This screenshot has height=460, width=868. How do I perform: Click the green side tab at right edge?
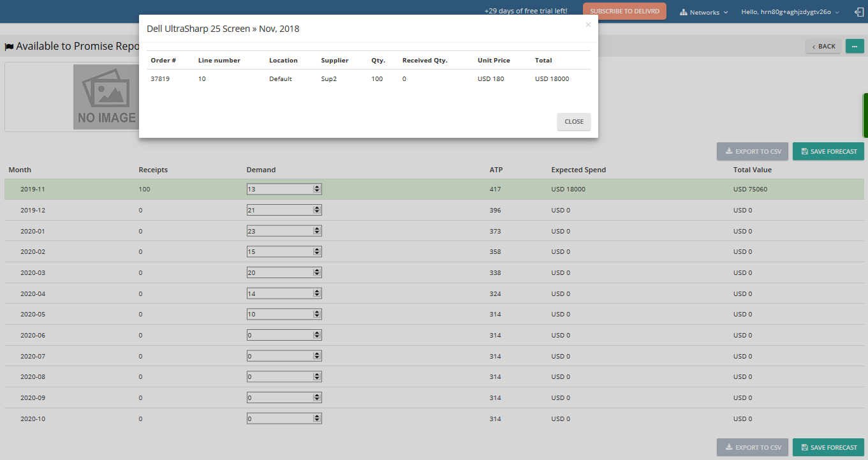pyautogui.click(x=865, y=115)
